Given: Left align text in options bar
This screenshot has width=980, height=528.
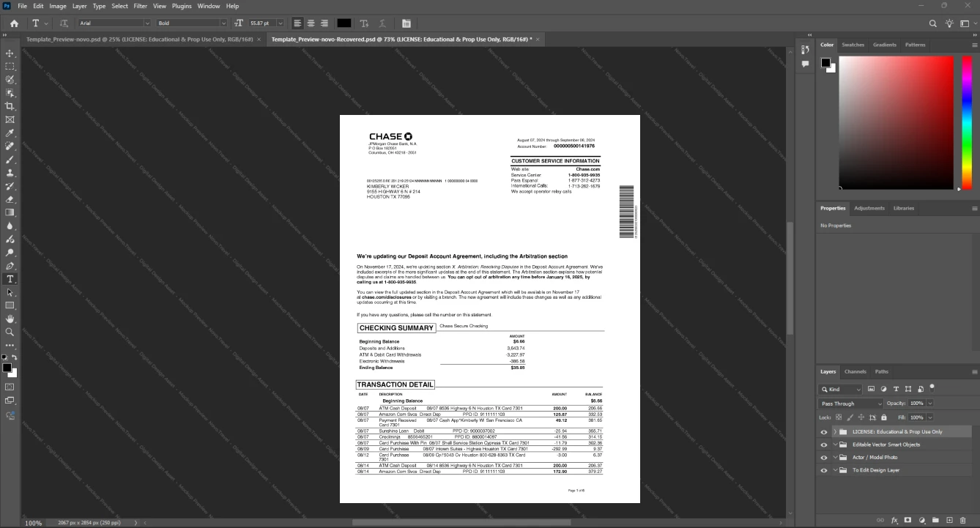Looking at the screenshot, I should point(297,23).
